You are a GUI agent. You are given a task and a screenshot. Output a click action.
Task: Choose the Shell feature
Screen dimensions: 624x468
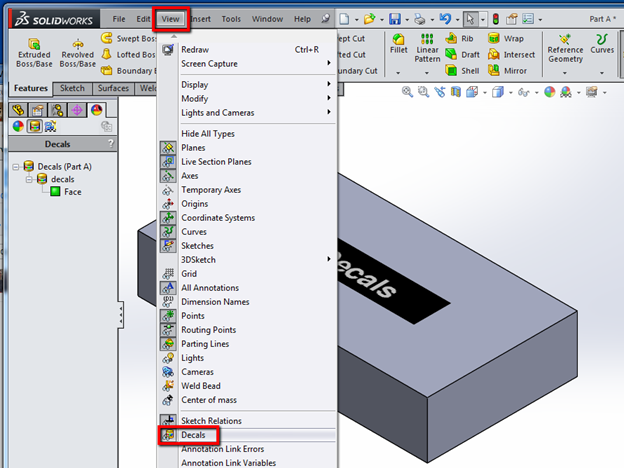462,71
